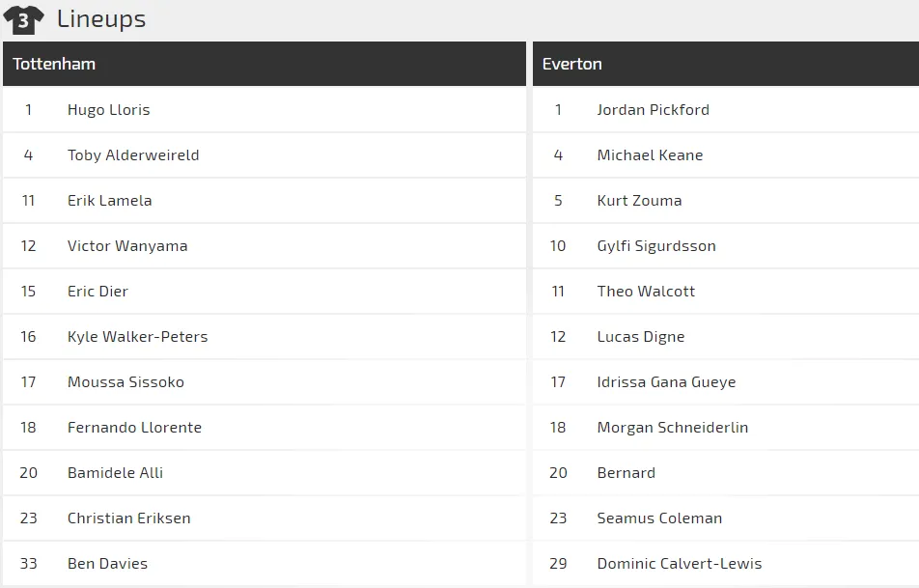
Task: Click Erik Lamela in Tottenham lineup
Action: 109,201
